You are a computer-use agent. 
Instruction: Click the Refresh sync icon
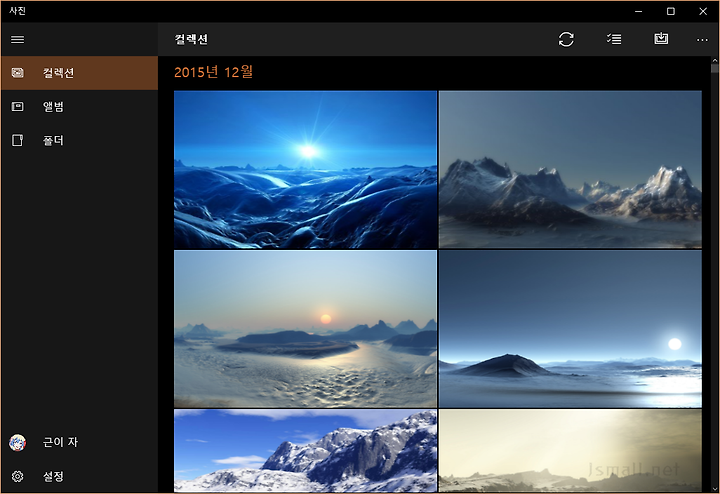[x=566, y=39]
